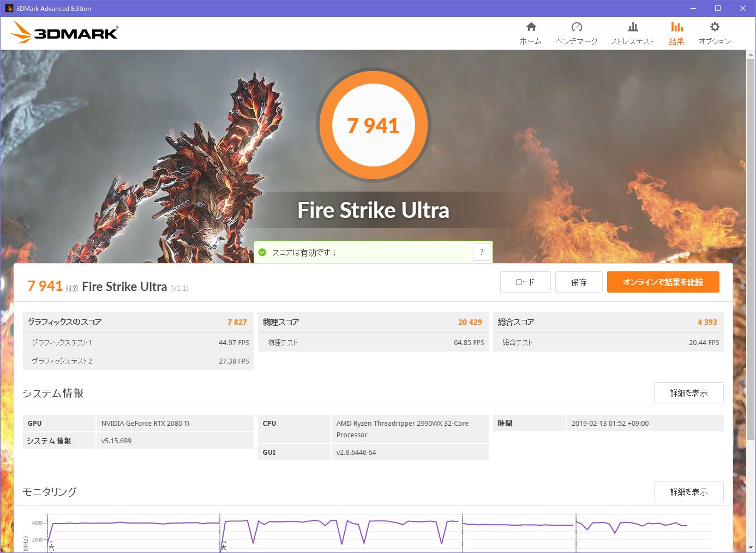Click the ロード button
756x553 pixels.
point(525,282)
